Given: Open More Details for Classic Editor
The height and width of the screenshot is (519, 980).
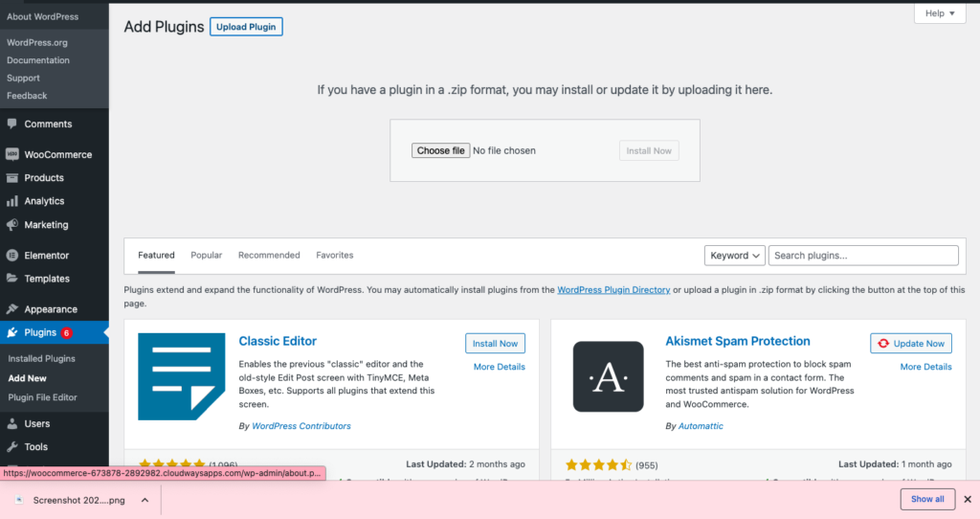Looking at the screenshot, I should point(500,367).
